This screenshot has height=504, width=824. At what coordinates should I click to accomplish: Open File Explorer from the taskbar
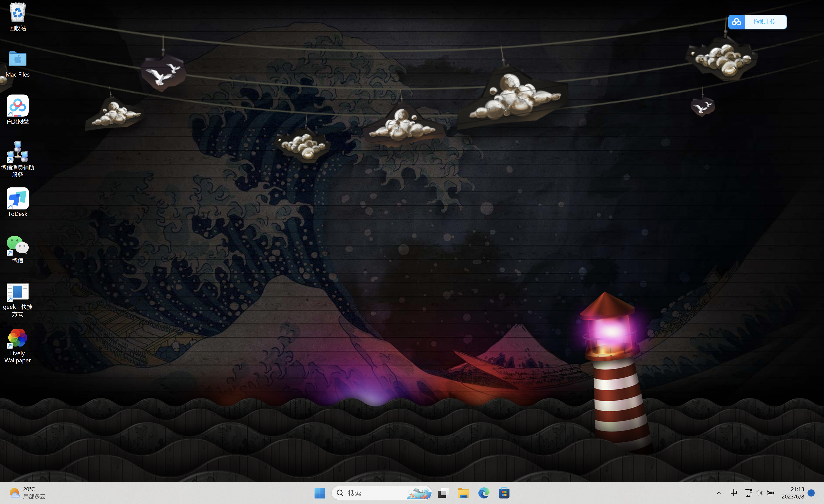(x=463, y=493)
